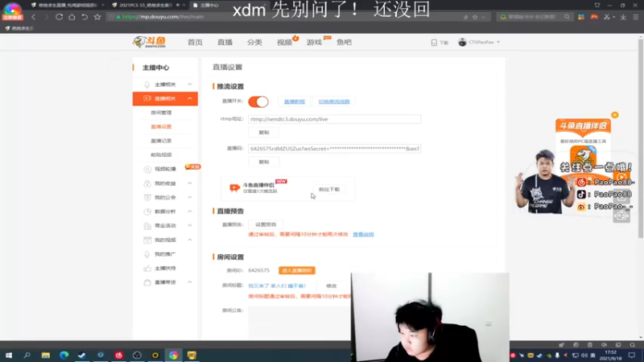Click the Douyu logo in the header
Image resolution: width=644 pixels, height=362 pixels.
[149, 42]
